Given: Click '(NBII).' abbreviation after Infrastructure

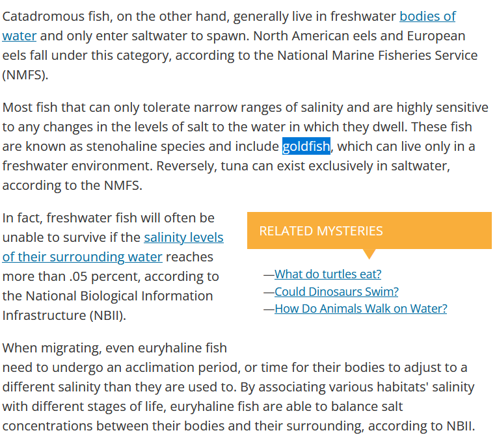Looking at the screenshot, I should point(108,315).
